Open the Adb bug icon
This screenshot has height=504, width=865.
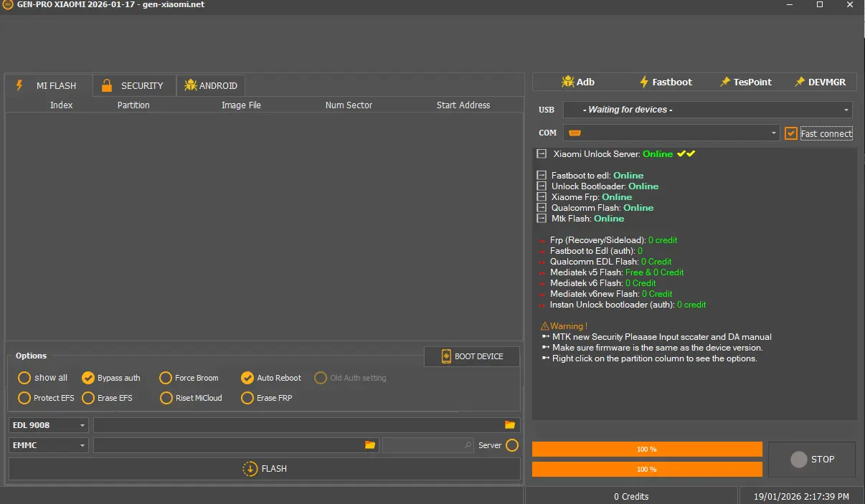[567, 82]
